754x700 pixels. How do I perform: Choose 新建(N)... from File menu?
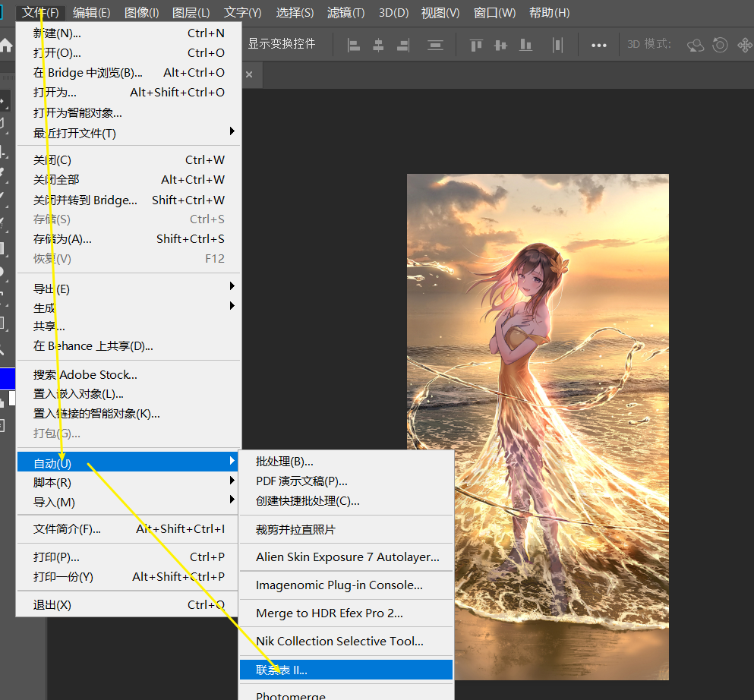128,33
